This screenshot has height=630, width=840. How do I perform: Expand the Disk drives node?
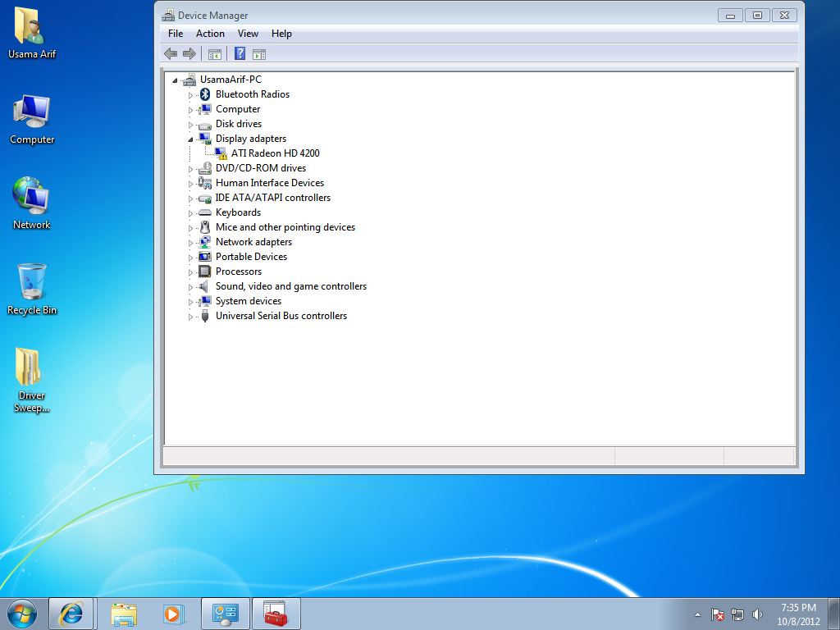(x=190, y=125)
